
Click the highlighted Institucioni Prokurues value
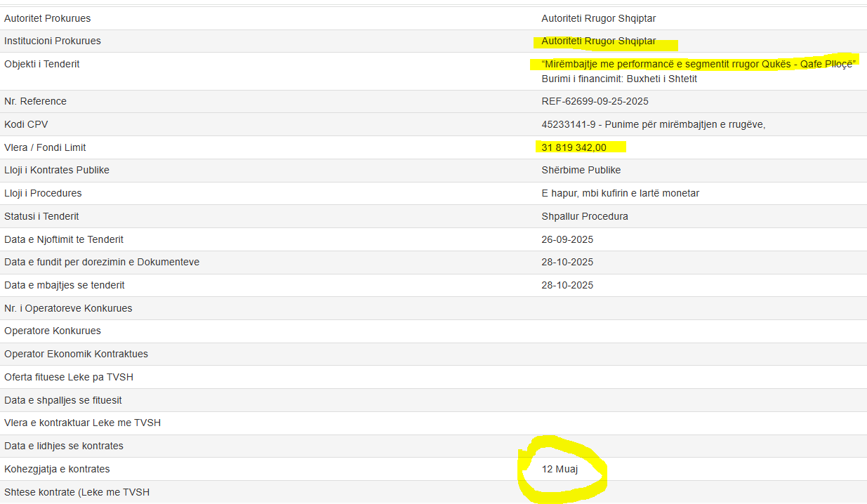[x=598, y=41]
